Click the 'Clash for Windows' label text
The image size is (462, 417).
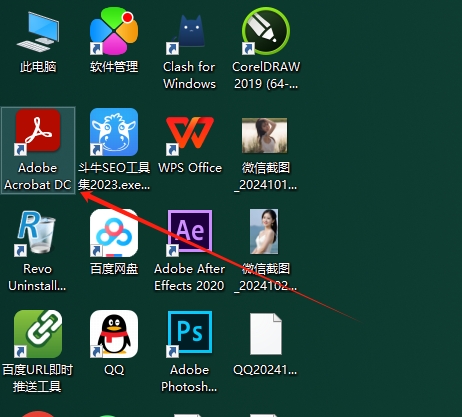click(189, 75)
